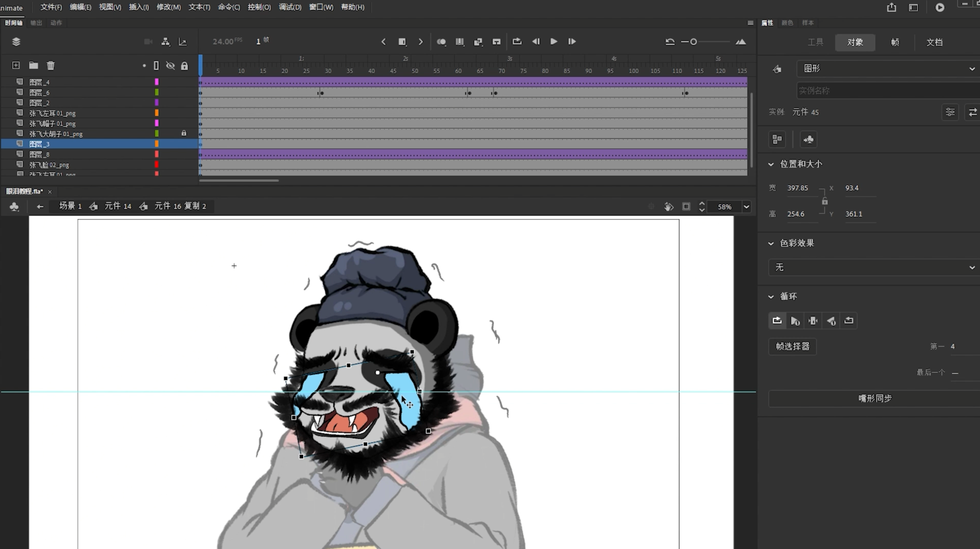This screenshot has width=980, height=549.
Task: Click the 嘴形同步 lip sync button
Action: click(875, 398)
